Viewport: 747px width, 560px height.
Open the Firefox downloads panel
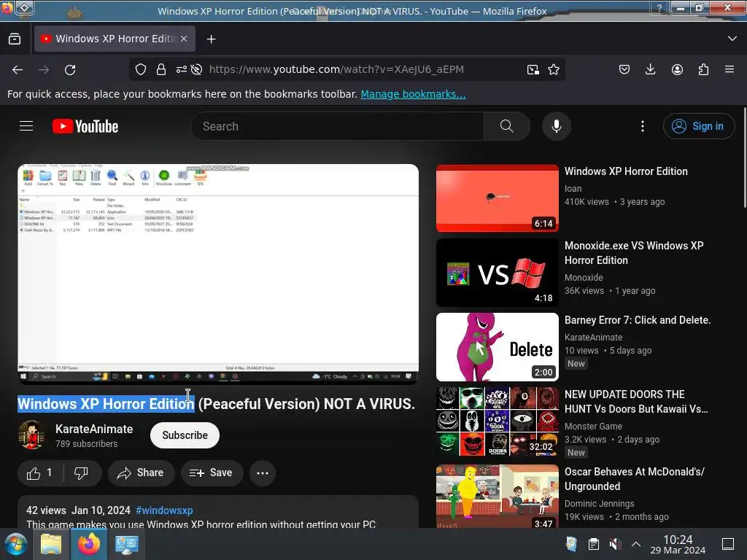650,69
